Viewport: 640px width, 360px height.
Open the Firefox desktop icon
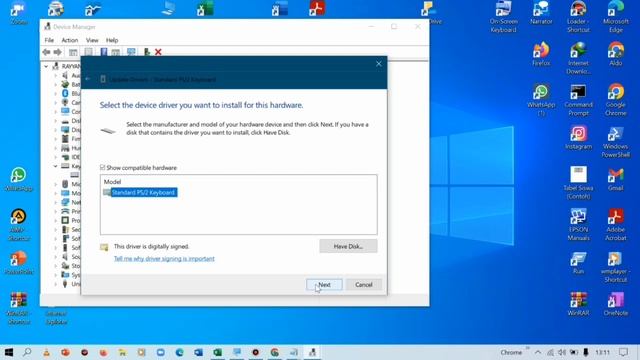coord(541,54)
